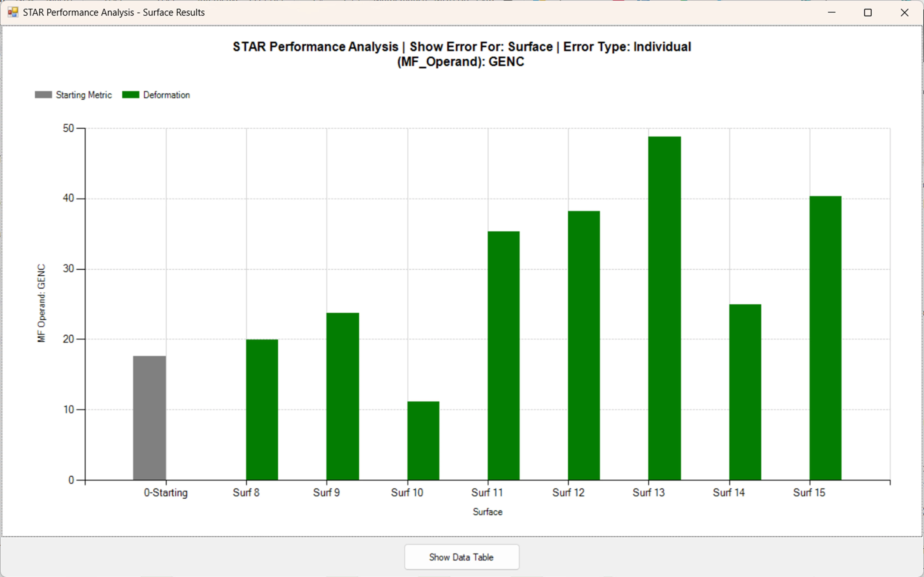Click the Surf 9 deformation bar

[343, 396]
